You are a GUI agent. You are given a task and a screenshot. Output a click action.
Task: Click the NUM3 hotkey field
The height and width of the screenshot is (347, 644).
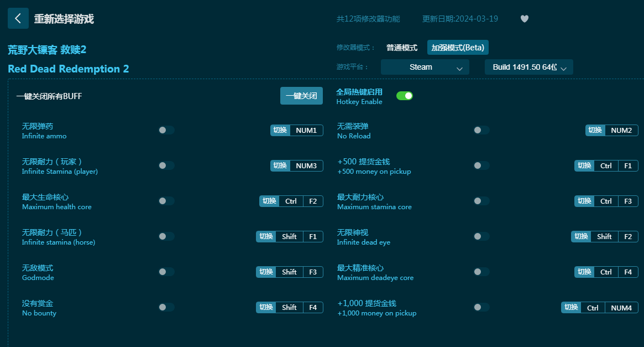tap(306, 165)
